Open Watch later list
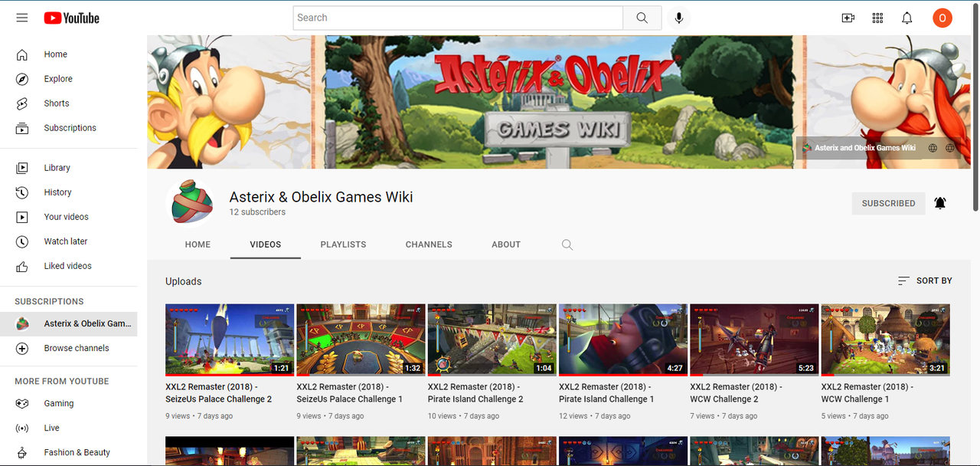The height and width of the screenshot is (466, 980). click(69, 241)
